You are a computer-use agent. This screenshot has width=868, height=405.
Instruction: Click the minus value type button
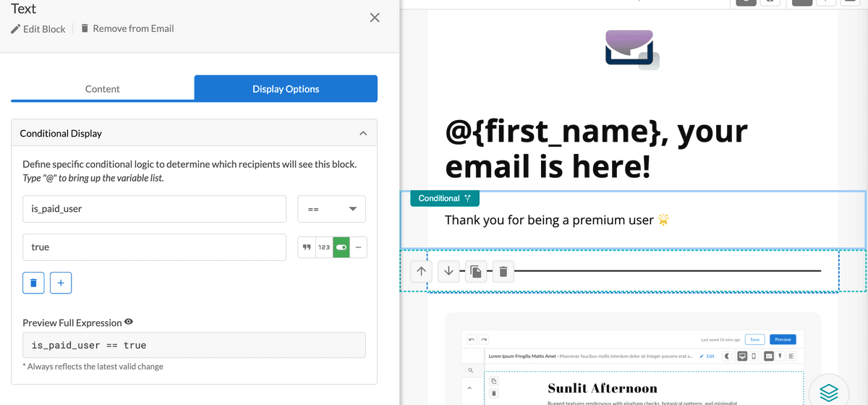(x=359, y=247)
